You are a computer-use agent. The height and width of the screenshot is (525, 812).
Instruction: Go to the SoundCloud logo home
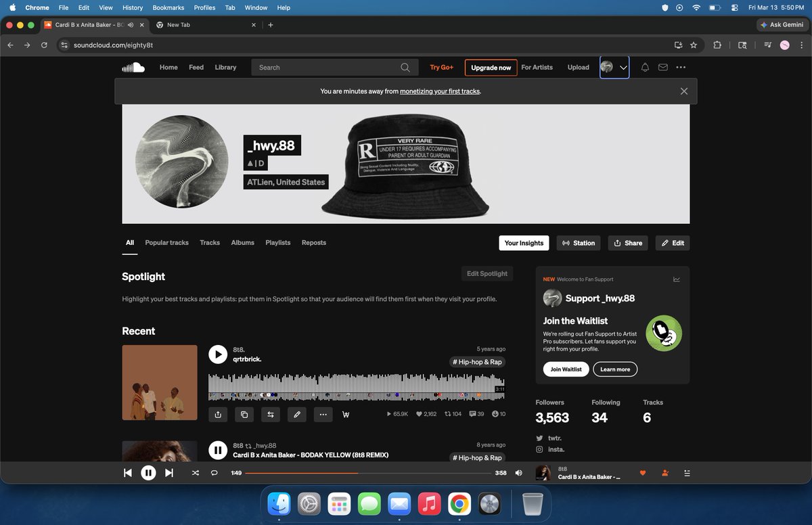click(133, 67)
